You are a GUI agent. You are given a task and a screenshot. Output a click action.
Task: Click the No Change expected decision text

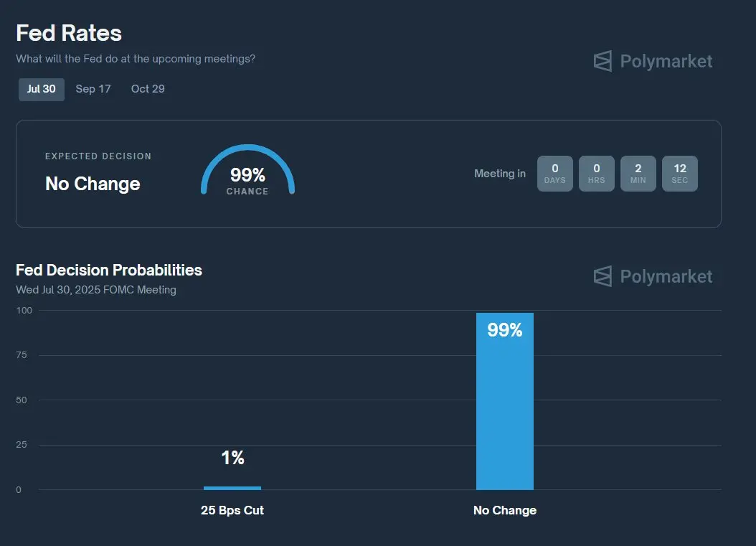coord(93,184)
